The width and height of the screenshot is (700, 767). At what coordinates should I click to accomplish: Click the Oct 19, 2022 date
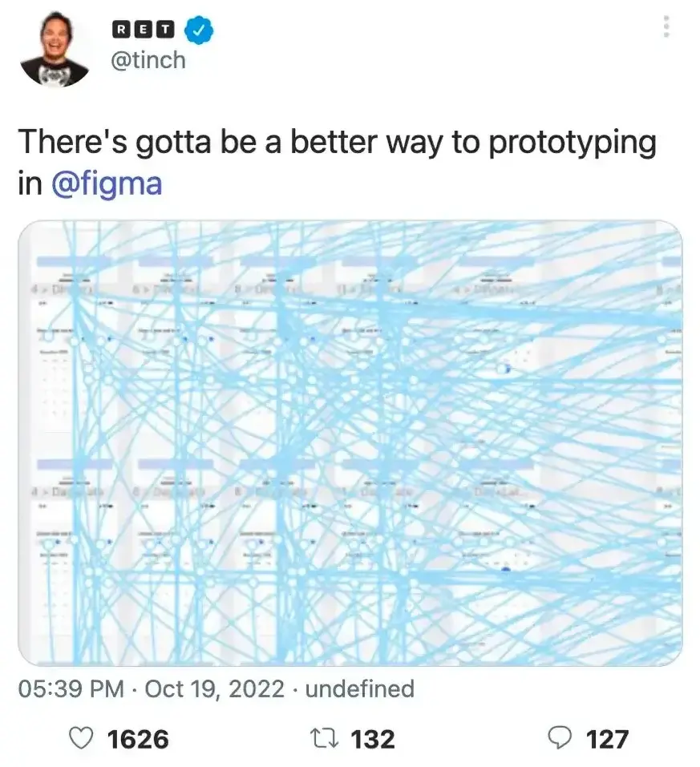tap(215, 688)
